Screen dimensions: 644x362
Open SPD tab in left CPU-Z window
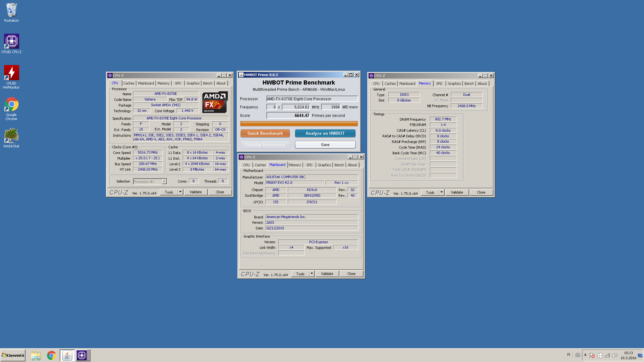click(178, 83)
